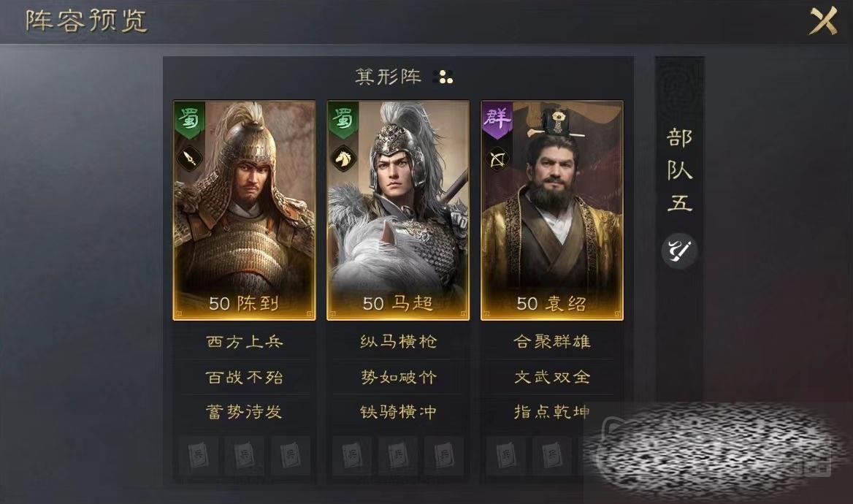
Task: Open 马超 general portrait card
Action: (398, 210)
